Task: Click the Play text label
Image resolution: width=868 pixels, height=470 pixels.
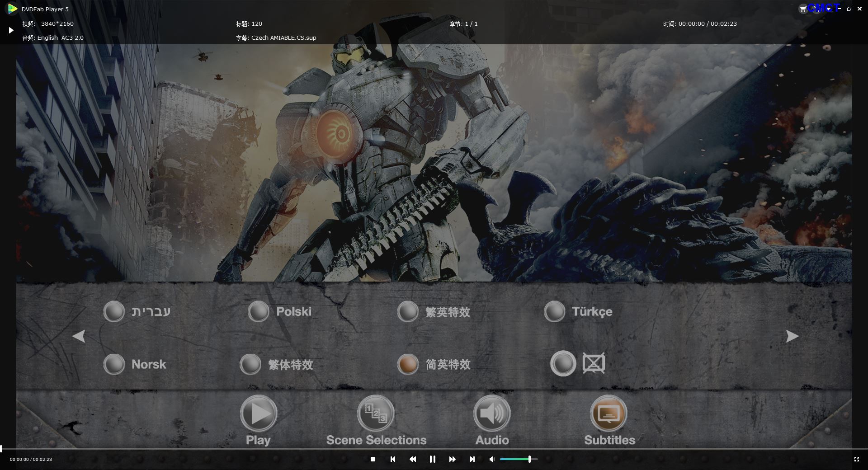Action: pyautogui.click(x=258, y=440)
